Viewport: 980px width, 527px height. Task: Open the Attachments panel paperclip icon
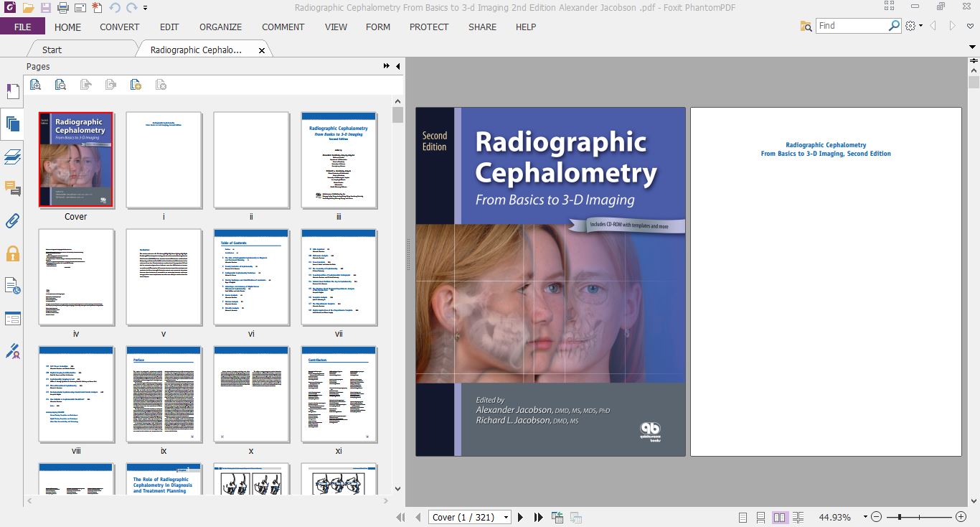click(x=12, y=220)
